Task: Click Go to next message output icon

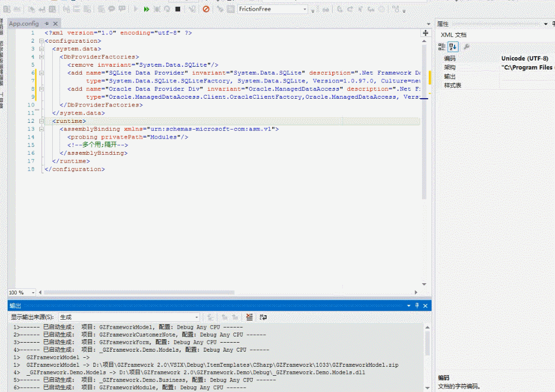Action: pos(235,317)
